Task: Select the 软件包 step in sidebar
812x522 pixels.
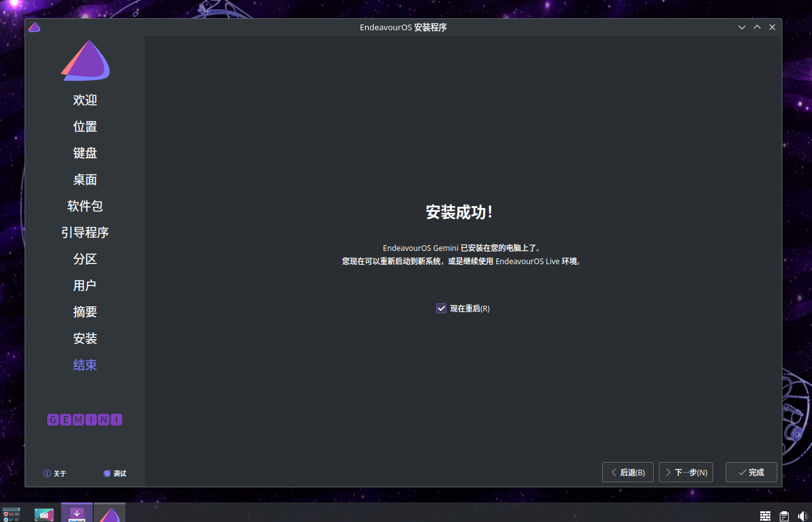Action: pyautogui.click(x=85, y=206)
